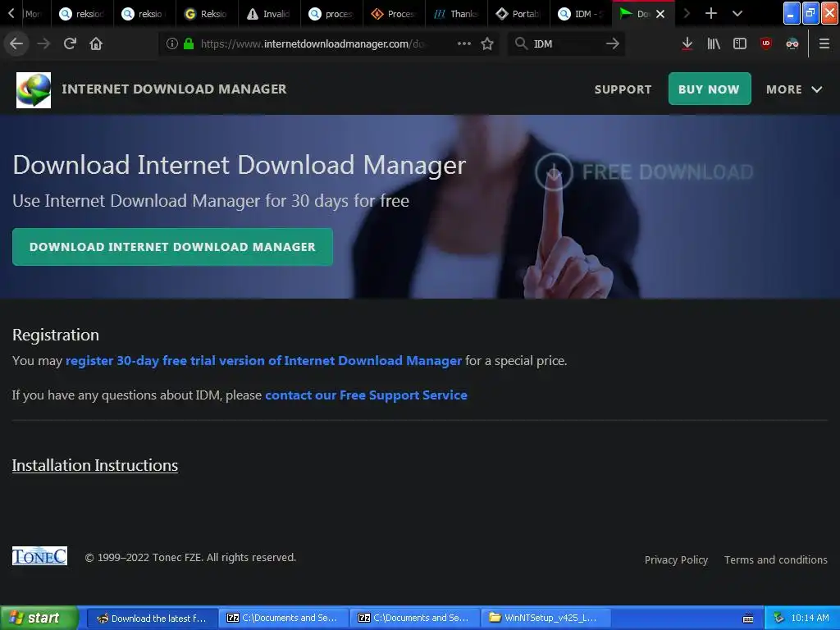
Task: Switch to the Portab tab
Action: pos(518,14)
